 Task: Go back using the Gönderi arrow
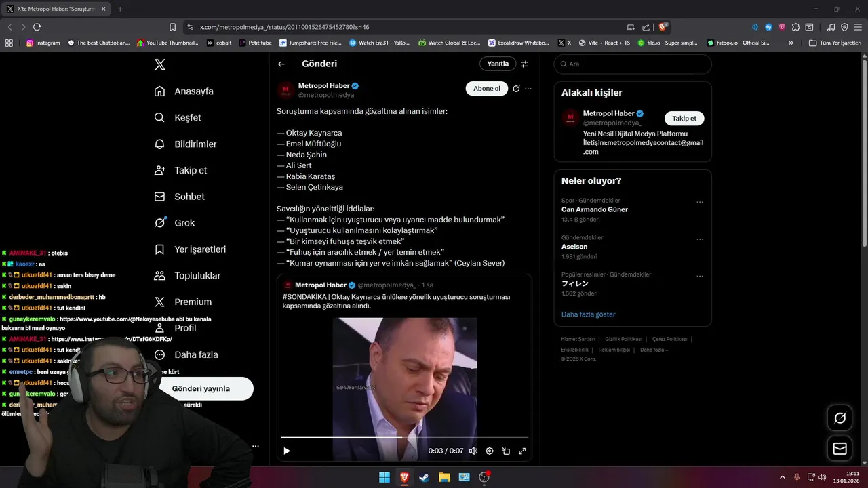pos(281,64)
